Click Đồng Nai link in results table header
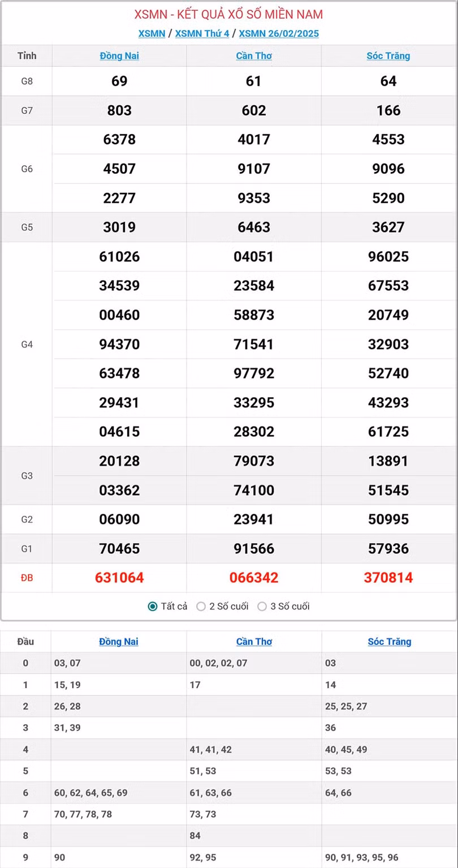Image resolution: width=458 pixels, height=868 pixels. [x=119, y=55]
